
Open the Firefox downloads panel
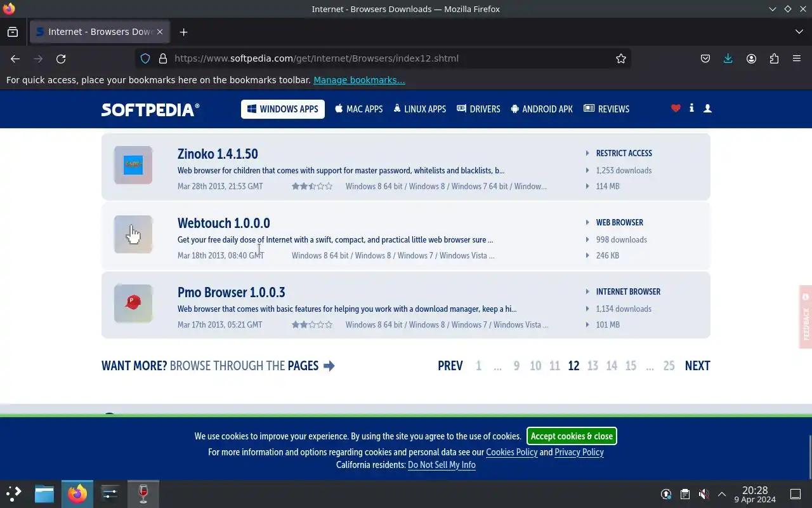(x=728, y=58)
